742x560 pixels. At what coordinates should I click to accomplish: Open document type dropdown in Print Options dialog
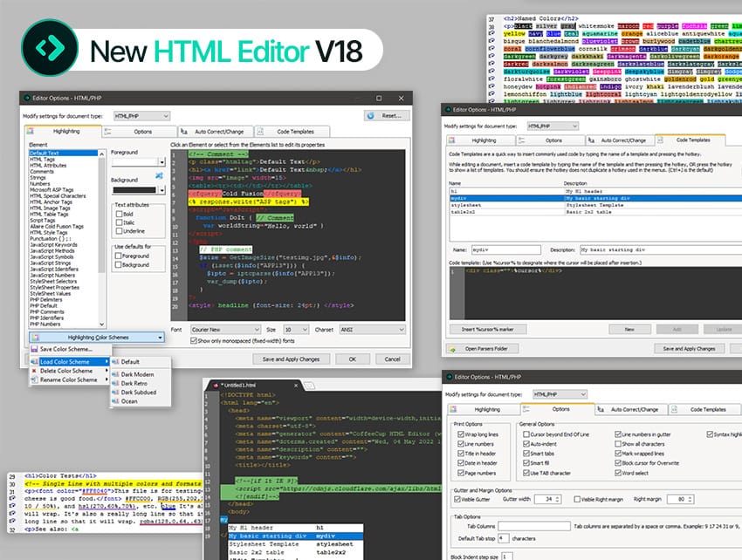560,394
